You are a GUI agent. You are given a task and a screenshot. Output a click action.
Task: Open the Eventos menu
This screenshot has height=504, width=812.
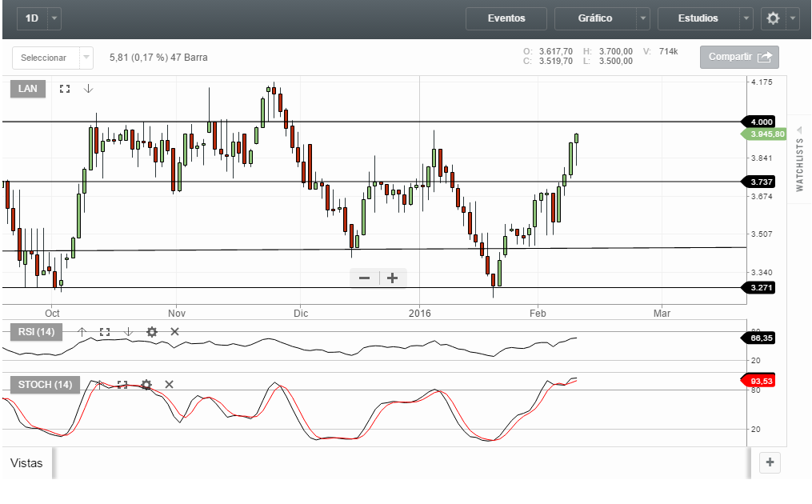(506, 18)
